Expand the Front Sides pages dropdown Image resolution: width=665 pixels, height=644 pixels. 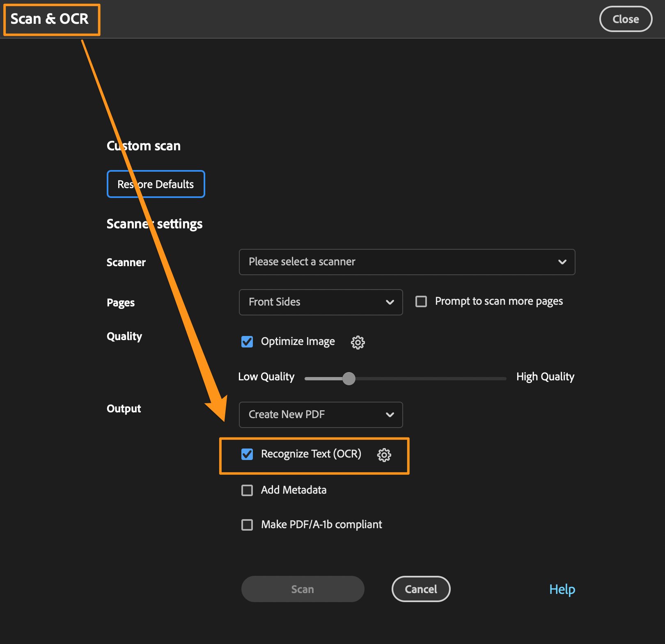point(320,302)
